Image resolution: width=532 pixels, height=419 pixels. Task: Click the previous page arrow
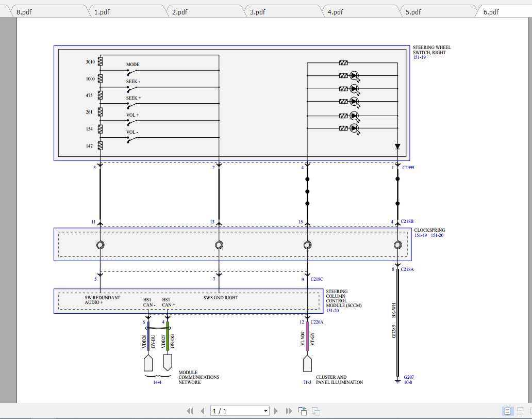202,411
